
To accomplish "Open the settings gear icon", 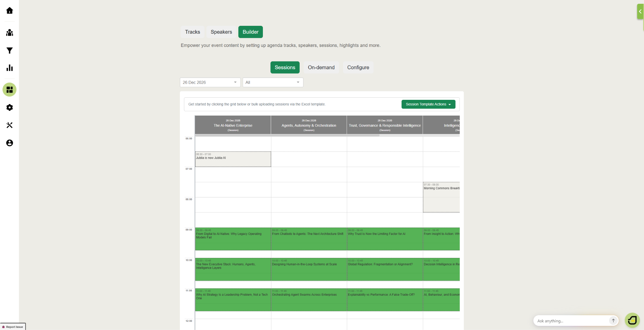I will point(9,107).
